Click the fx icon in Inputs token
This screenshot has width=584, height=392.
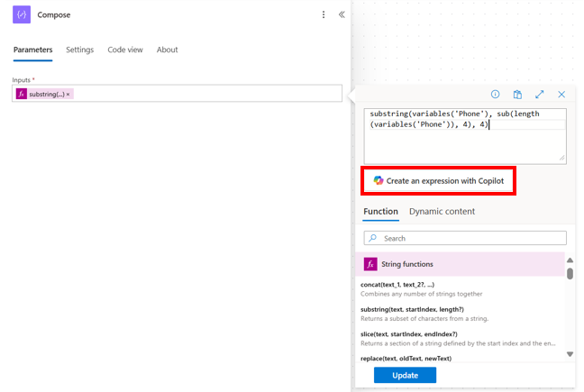[22, 94]
